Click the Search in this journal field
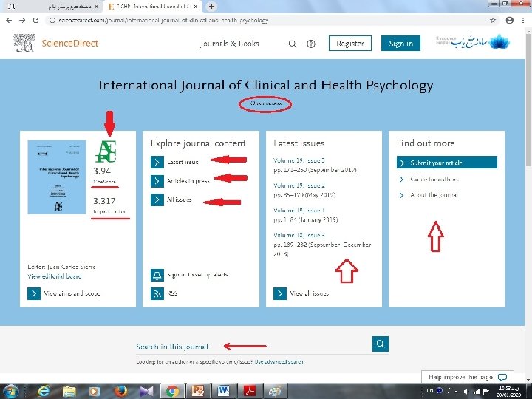 (x=253, y=346)
